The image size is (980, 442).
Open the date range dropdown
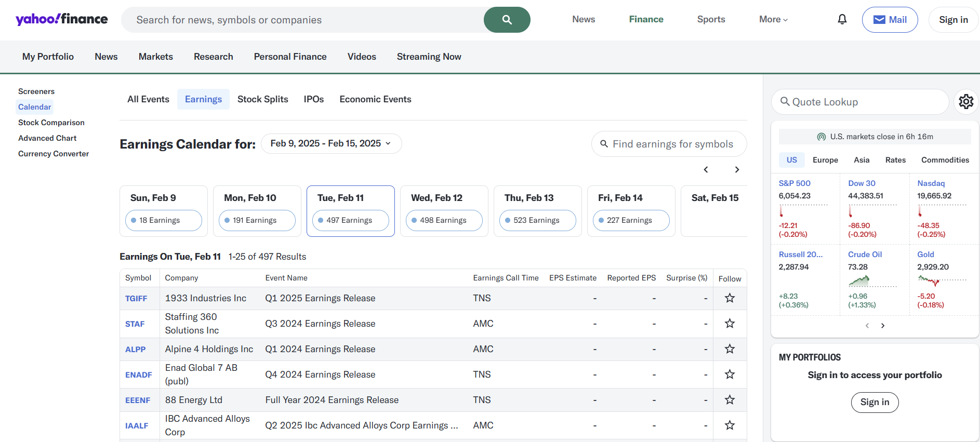(331, 143)
